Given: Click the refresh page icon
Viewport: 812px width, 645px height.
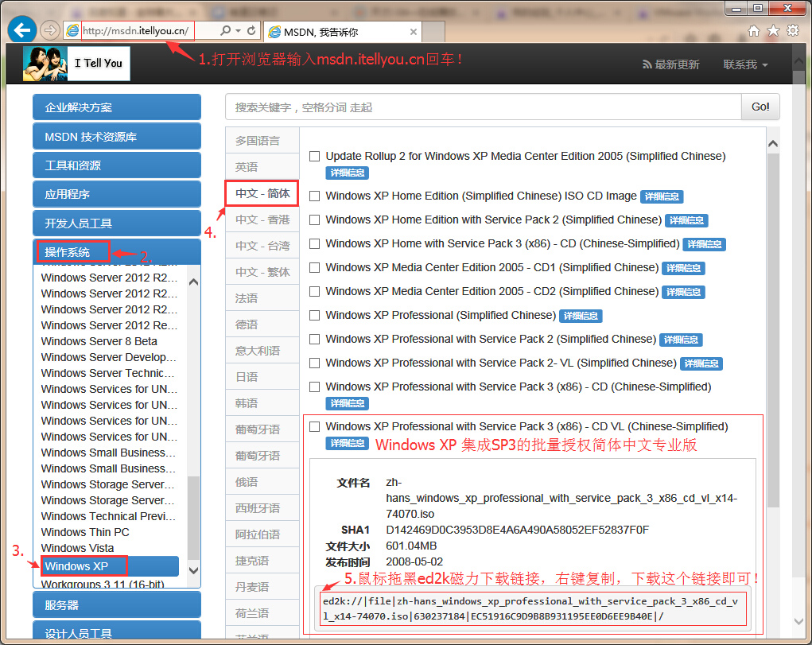Looking at the screenshot, I should [251, 30].
